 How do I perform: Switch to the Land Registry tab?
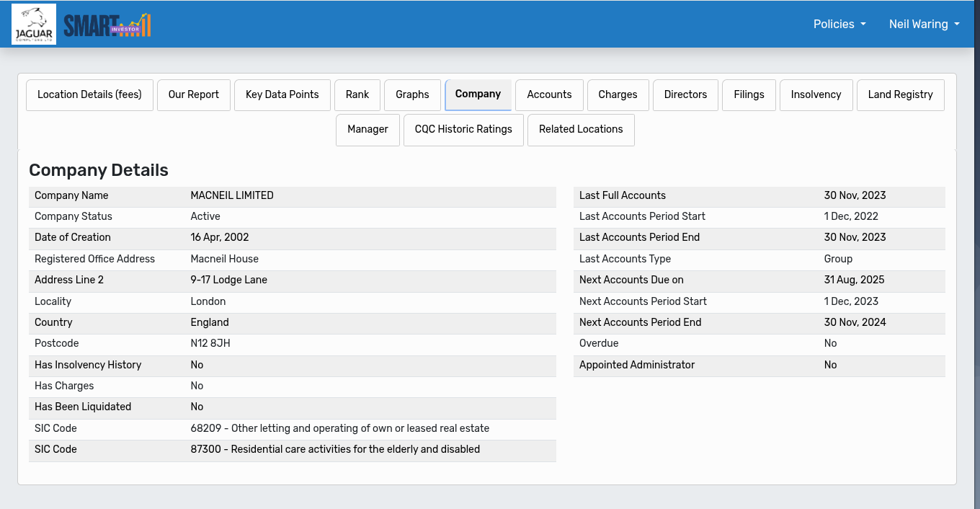[900, 94]
